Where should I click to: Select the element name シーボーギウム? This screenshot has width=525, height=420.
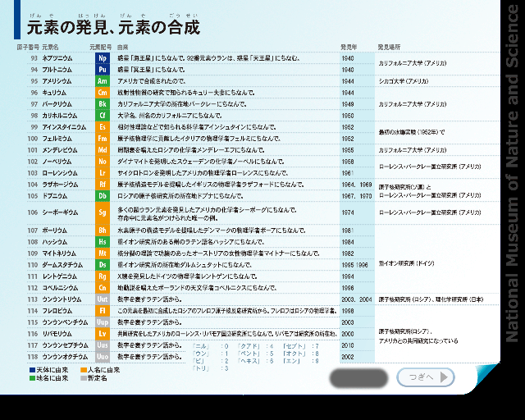coord(60,212)
